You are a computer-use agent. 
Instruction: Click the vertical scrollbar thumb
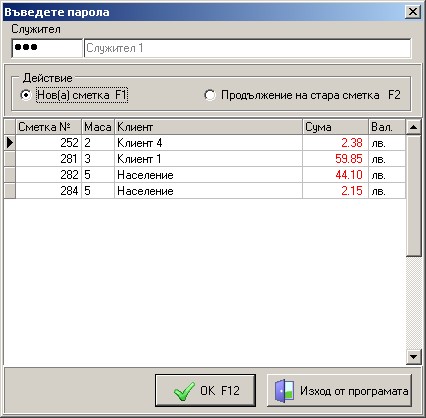(414, 195)
